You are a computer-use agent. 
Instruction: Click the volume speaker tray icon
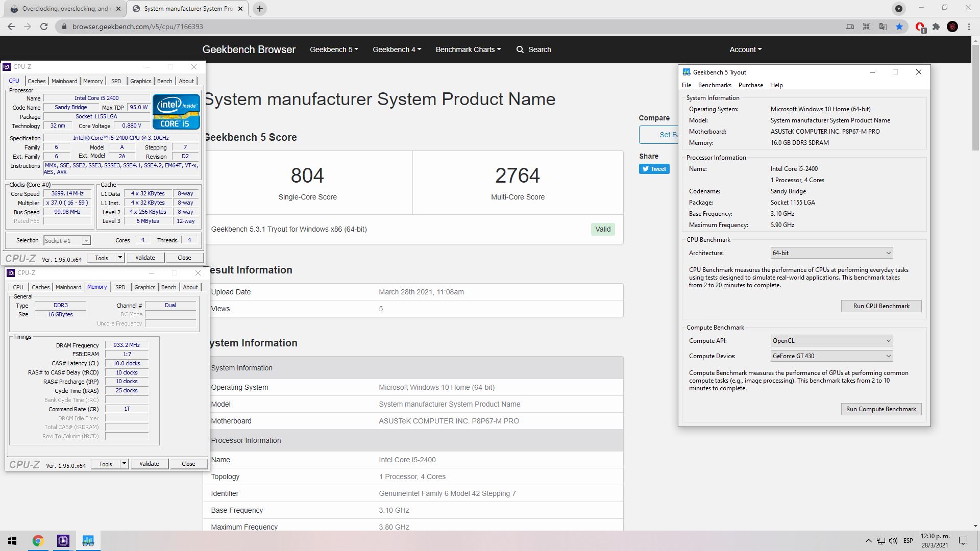(x=893, y=541)
